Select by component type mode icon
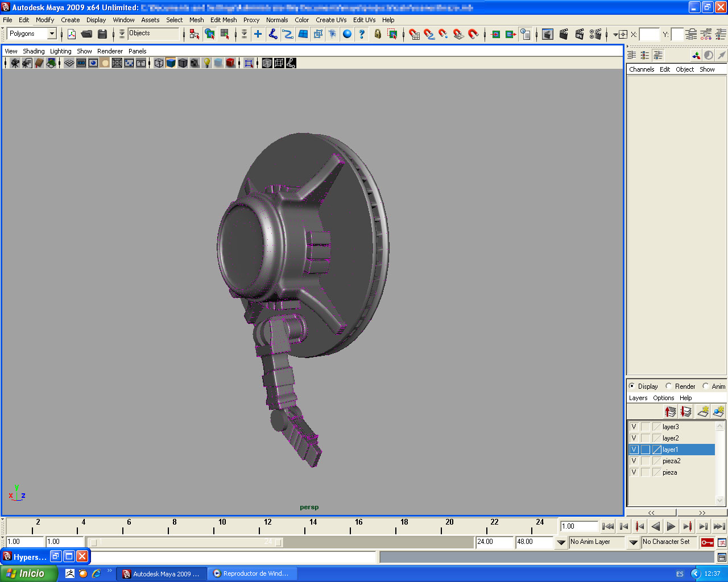Image resolution: width=728 pixels, height=582 pixels. tap(225, 34)
